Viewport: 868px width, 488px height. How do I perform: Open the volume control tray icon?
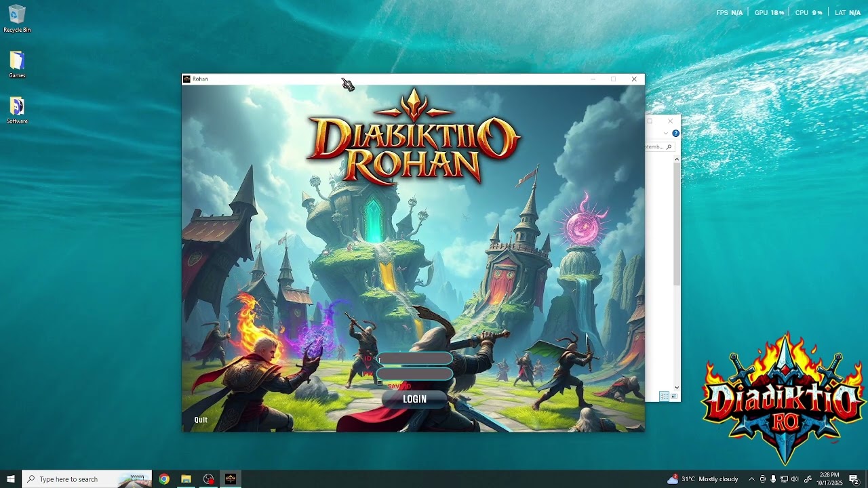795,479
